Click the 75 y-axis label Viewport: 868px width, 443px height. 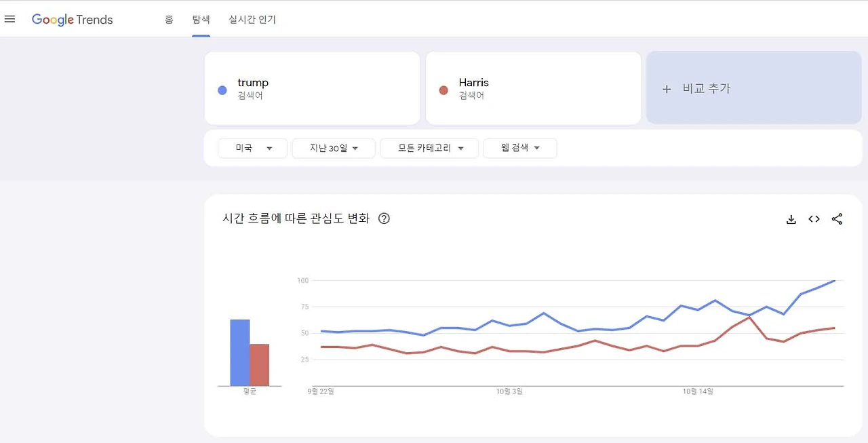304,307
